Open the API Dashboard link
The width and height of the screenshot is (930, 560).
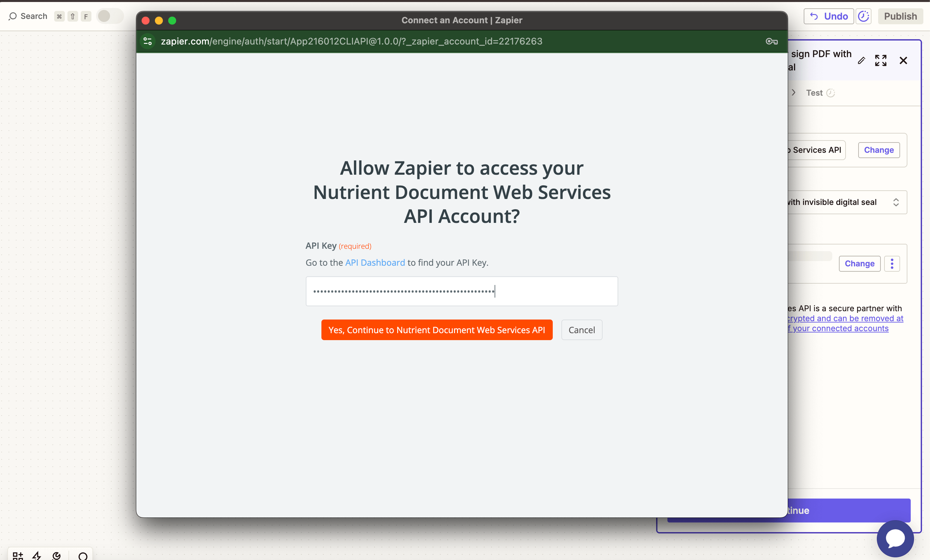[375, 263]
